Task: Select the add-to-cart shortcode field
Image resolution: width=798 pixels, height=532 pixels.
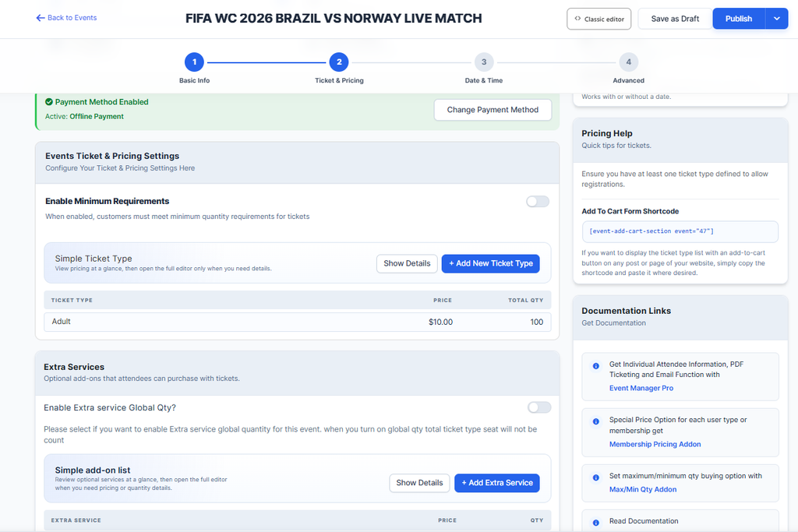Action: tap(680, 231)
